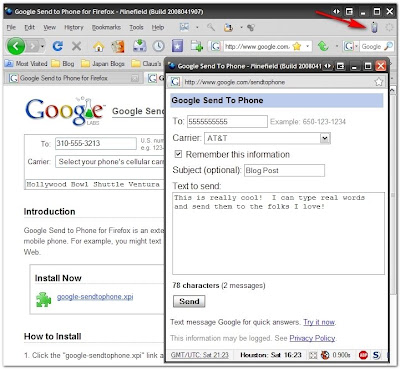Open the View menu
The image size is (400, 369).
click(49, 27)
